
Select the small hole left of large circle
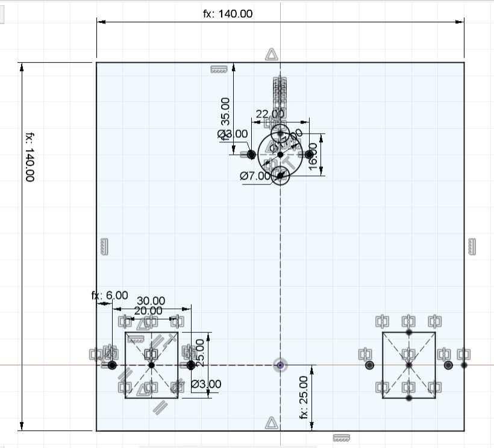(251, 155)
